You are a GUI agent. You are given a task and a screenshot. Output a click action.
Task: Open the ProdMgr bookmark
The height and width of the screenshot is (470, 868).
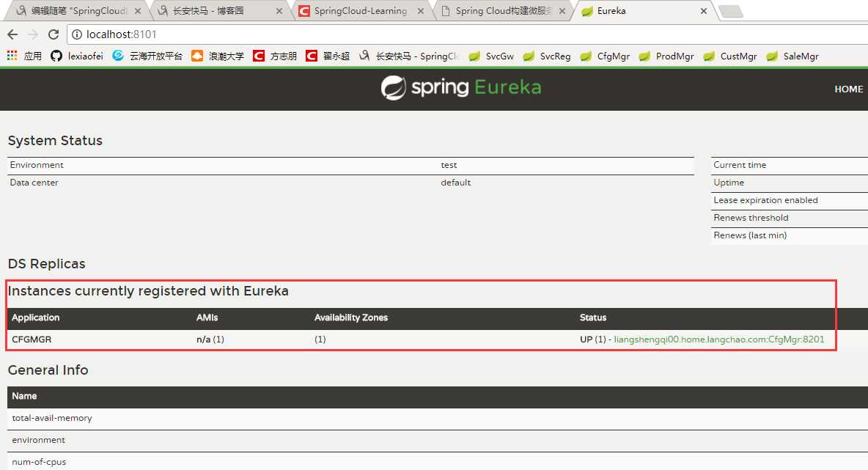point(666,56)
